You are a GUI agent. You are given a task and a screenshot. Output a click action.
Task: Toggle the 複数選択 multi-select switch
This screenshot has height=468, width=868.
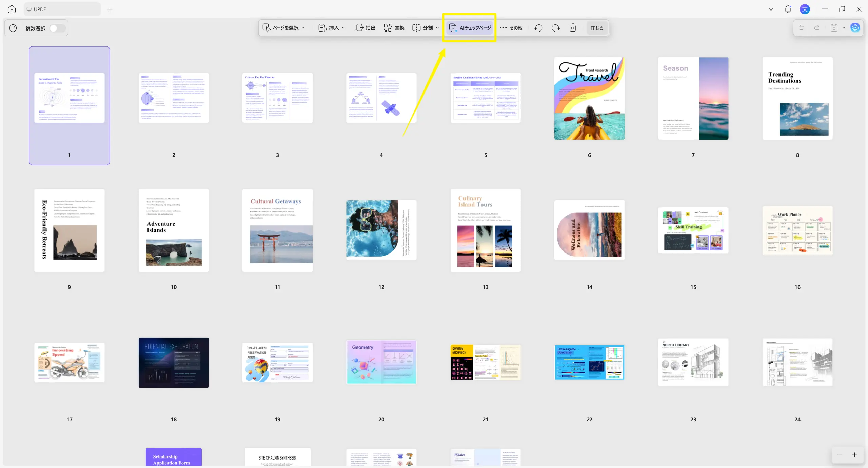tap(57, 28)
